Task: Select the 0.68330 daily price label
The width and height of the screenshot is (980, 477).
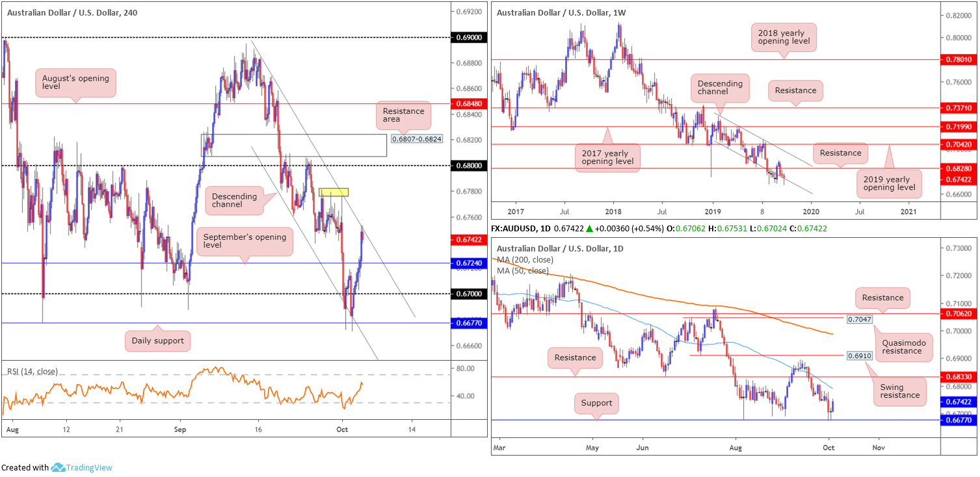Action: [959, 376]
